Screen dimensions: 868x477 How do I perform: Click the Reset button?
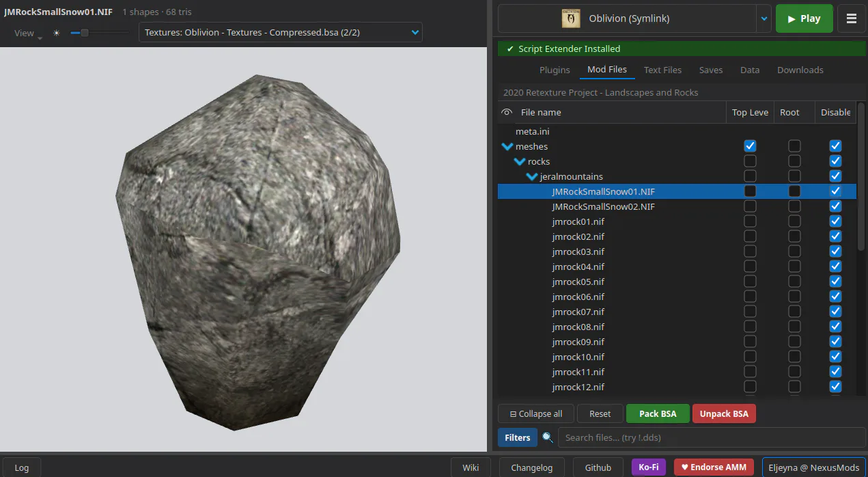pyautogui.click(x=600, y=413)
